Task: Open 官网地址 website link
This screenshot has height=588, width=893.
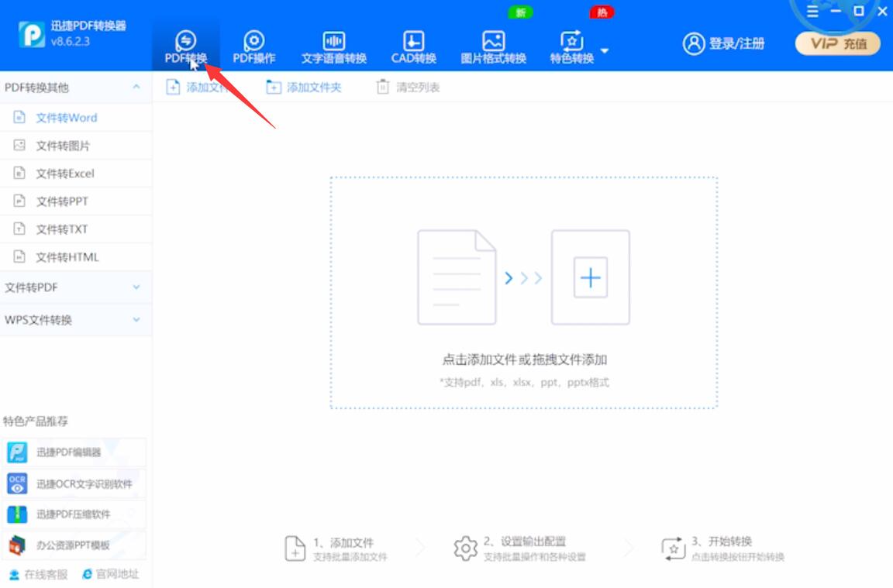Action: pyautogui.click(x=111, y=574)
